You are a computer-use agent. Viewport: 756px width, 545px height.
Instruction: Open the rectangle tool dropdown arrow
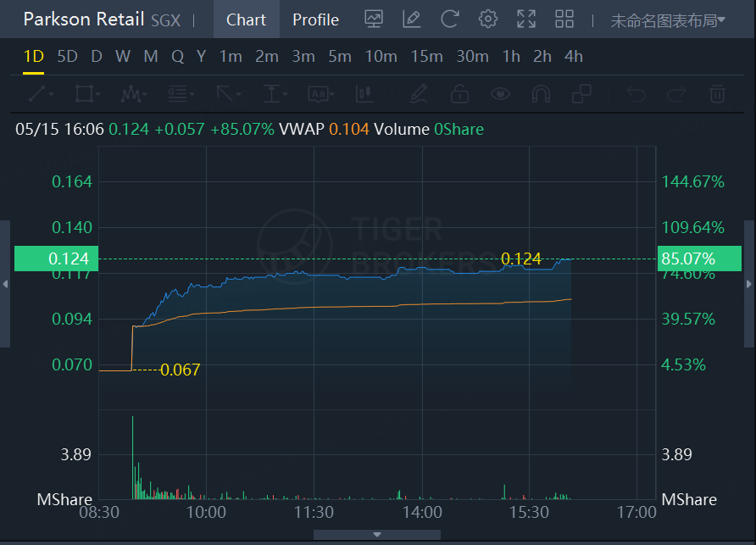(x=97, y=94)
